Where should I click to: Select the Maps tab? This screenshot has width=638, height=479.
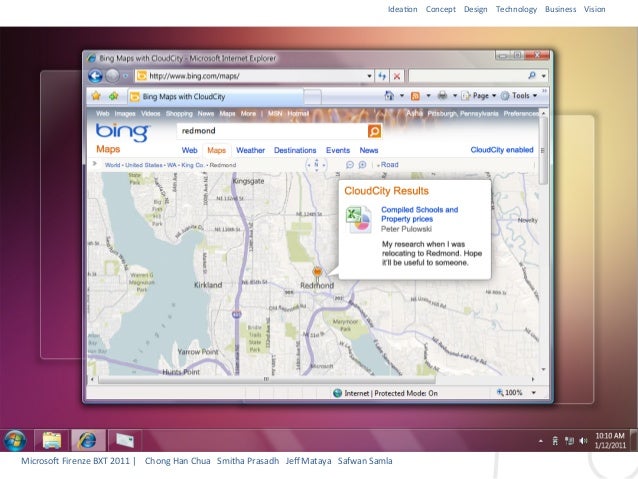[216, 150]
